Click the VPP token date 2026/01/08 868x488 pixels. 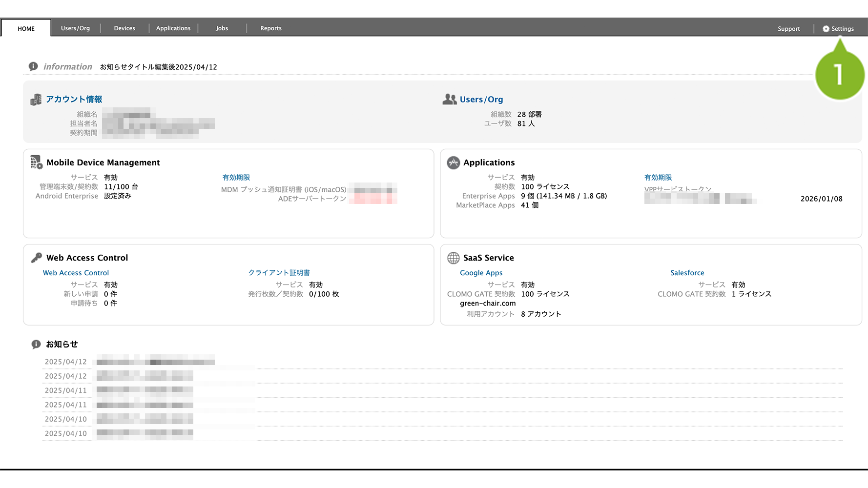[822, 199]
